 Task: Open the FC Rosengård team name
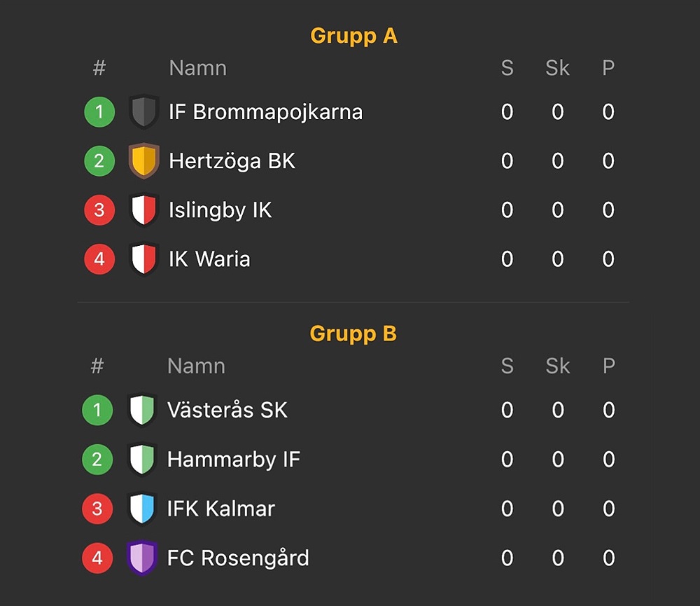click(x=238, y=558)
